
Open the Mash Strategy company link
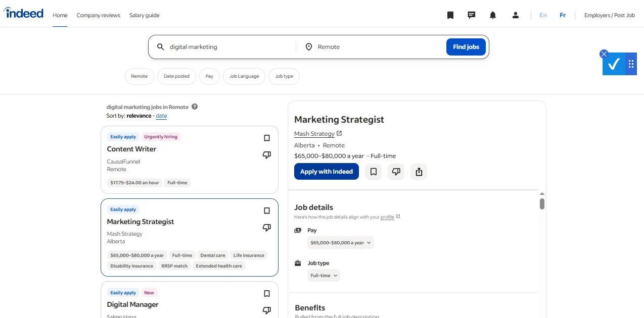coord(314,134)
